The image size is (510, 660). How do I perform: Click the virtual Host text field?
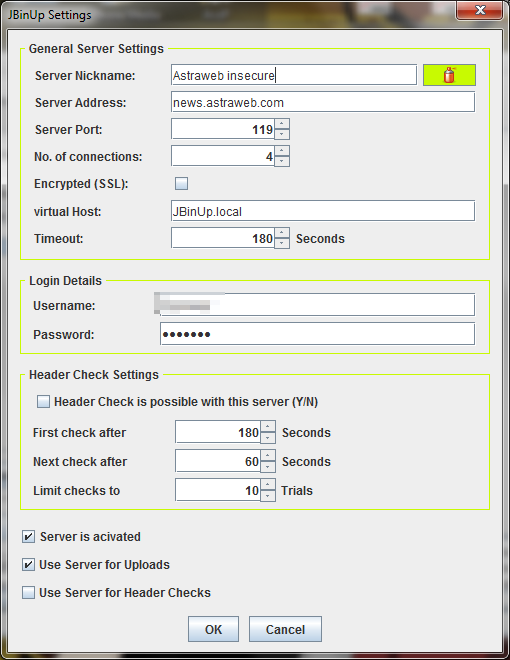coord(323,211)
